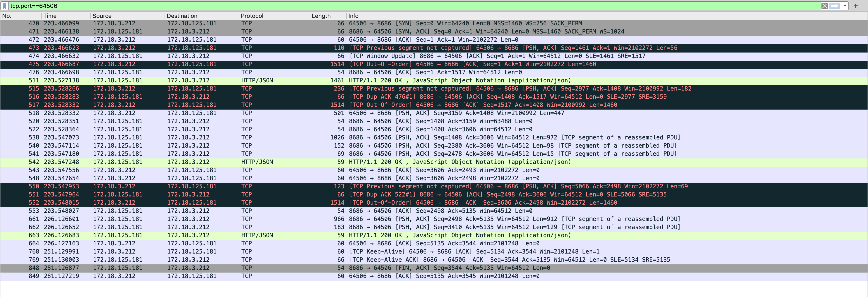Select packet 470 with the SYN segment

[434, 23]
